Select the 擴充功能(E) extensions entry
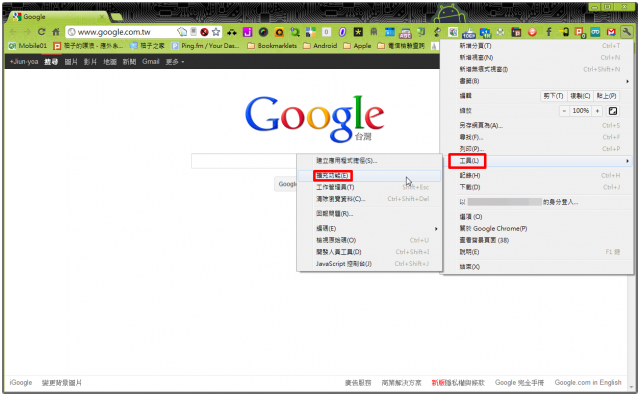640x396 pixels. tap(370, 176)
